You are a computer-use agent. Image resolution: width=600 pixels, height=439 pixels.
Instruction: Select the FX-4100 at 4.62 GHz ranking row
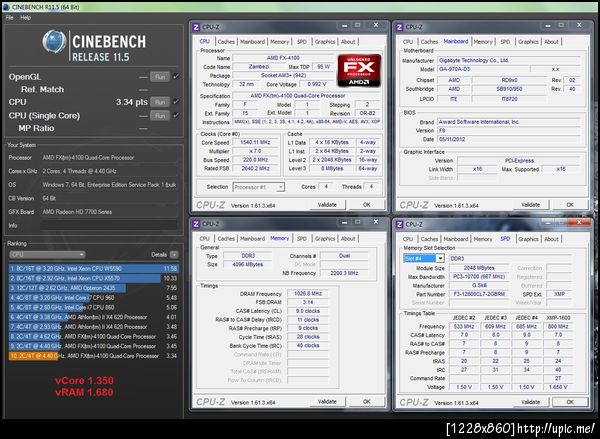94,336
